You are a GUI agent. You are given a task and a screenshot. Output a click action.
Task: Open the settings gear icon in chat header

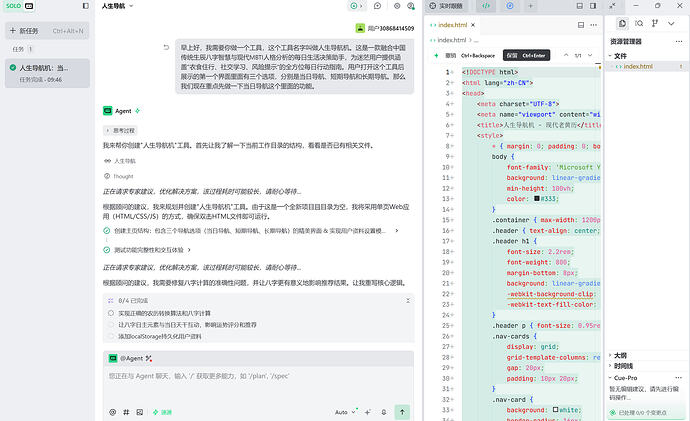coord(397,6)
